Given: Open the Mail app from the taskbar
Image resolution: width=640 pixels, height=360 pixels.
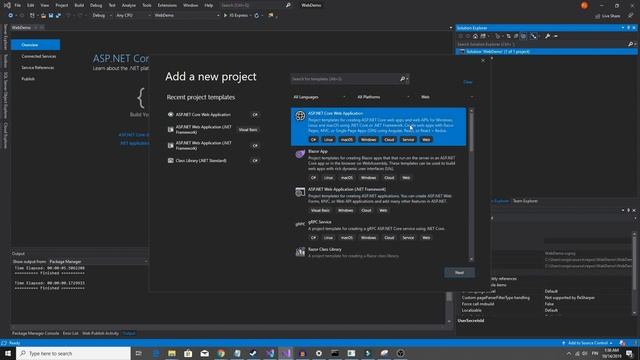Looking at the screenshot, I should pyautogui.click(x=204, y=353).
